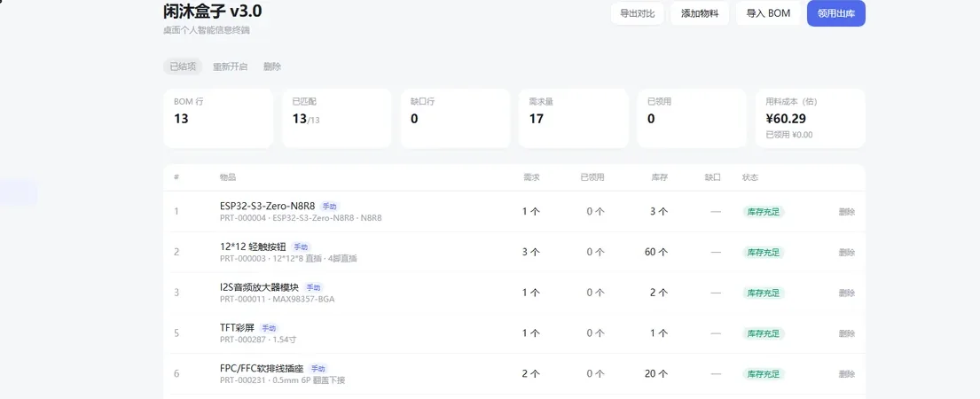The width and height of the screenshot is (980, 399).
Task: Click the 需求量 17 summary card
Action: (573, 118)
